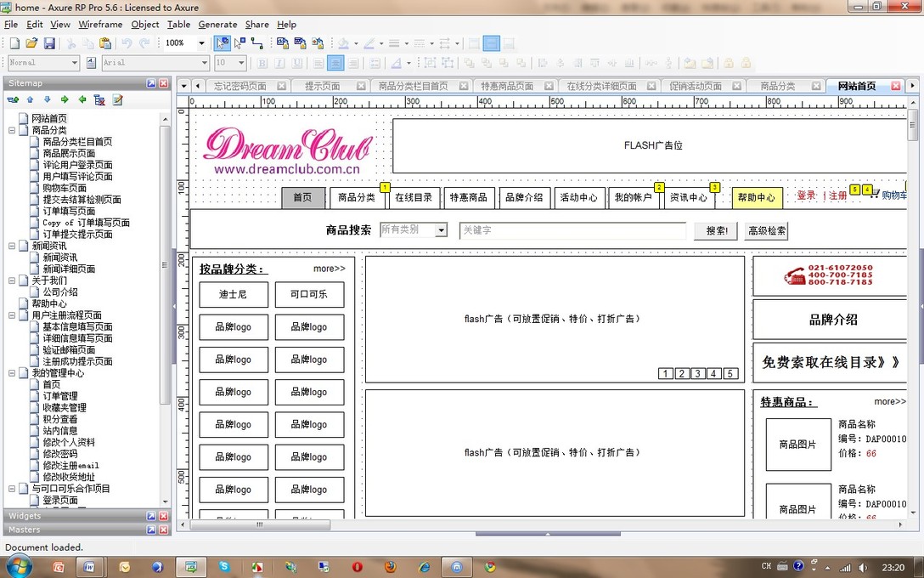This screenshot has height=578, width=924.
Task: Toggle Italic text formatting
Action: [280, 63]
